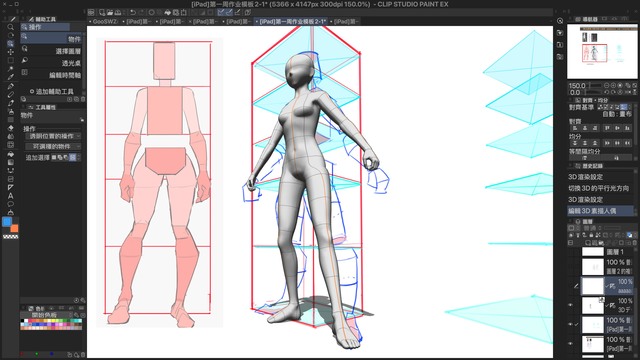
Task: Click the align left edges icon
Action: (575, 128)
